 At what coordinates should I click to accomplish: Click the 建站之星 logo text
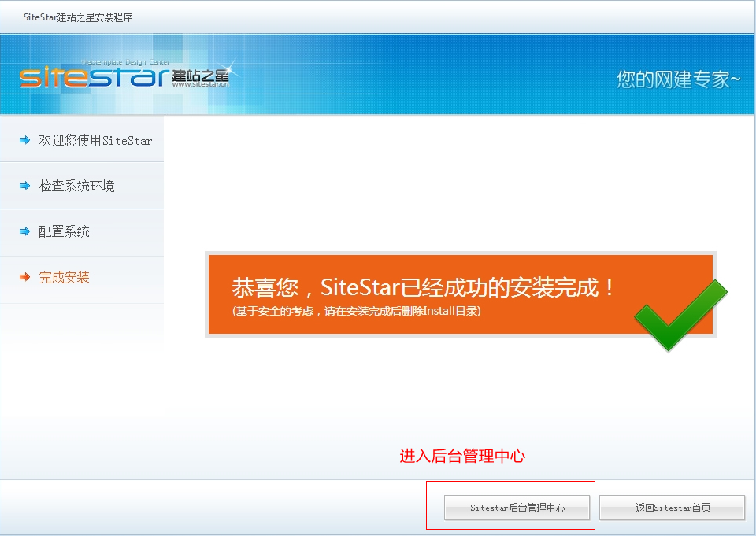click(200, 75)
